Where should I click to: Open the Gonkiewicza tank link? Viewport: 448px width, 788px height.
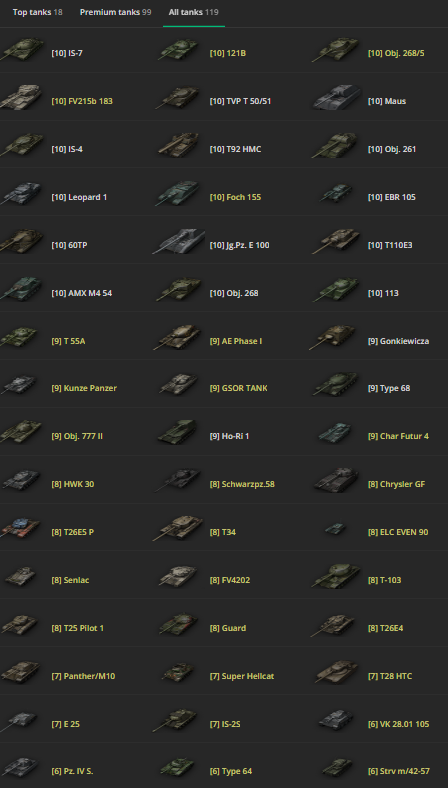pos(398,341)
